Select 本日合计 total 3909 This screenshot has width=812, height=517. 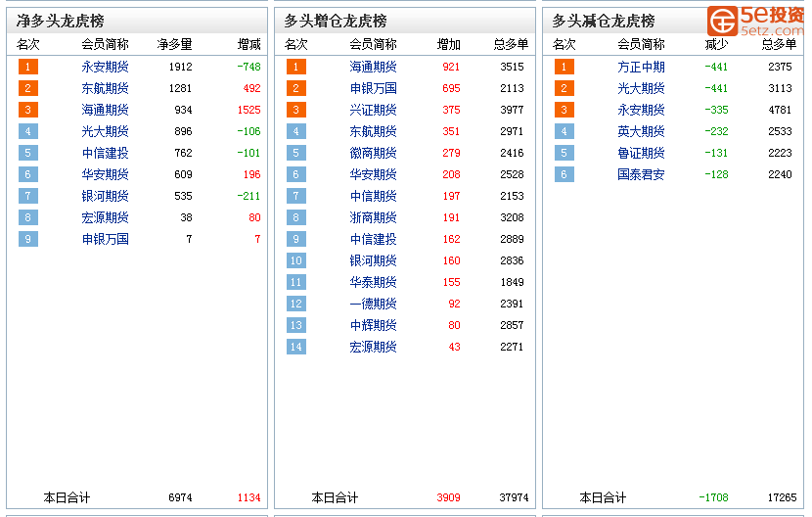pyautogui.click(x=448, y=497)
